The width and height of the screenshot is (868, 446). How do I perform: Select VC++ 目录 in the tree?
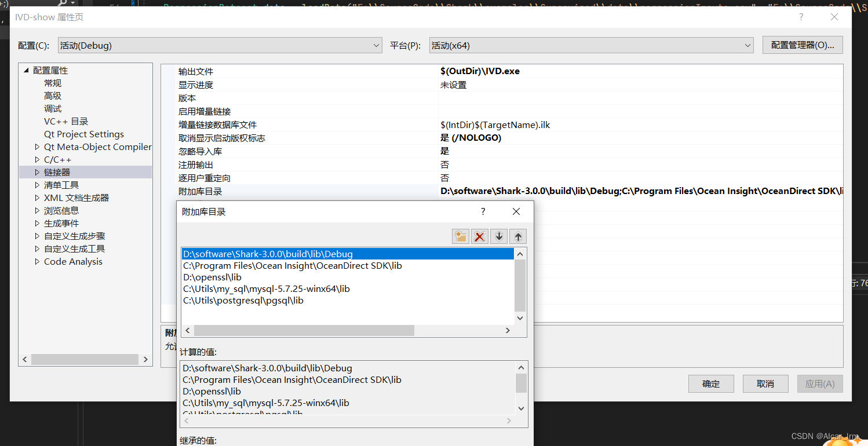point(66,121)
